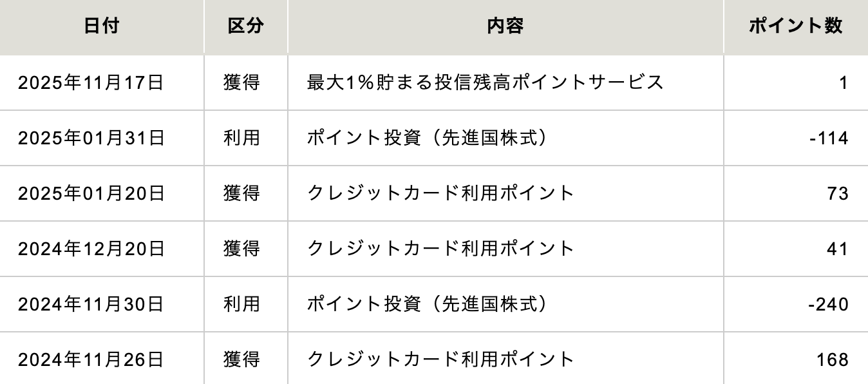Click 最大1%貯まる投信残高ポイントサービス entry
Viewport: 868px width, 384px height.
click(485, 82)
